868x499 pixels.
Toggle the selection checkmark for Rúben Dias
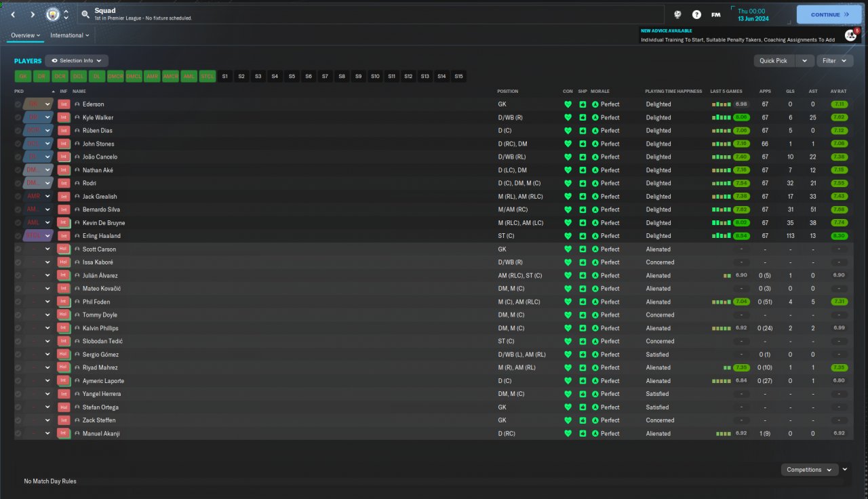tap(18, 131)
